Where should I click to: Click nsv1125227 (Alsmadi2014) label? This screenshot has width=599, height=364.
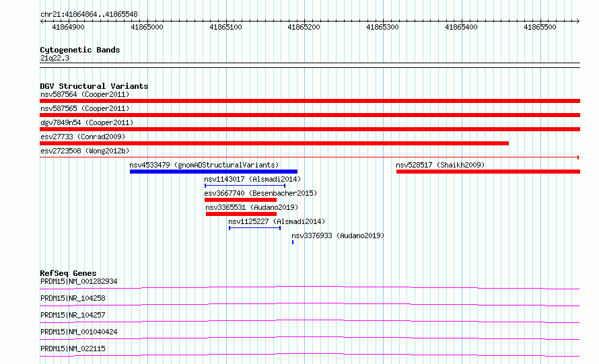277,221
